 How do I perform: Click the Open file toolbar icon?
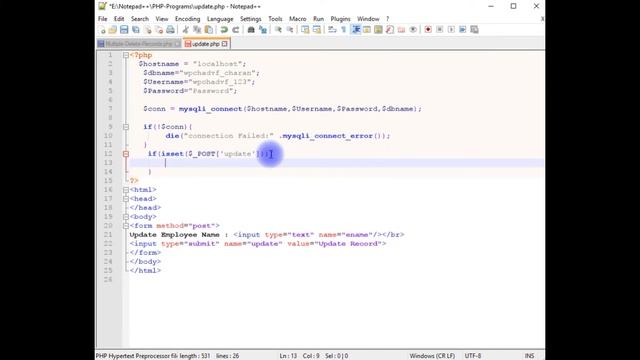(113, 30)
